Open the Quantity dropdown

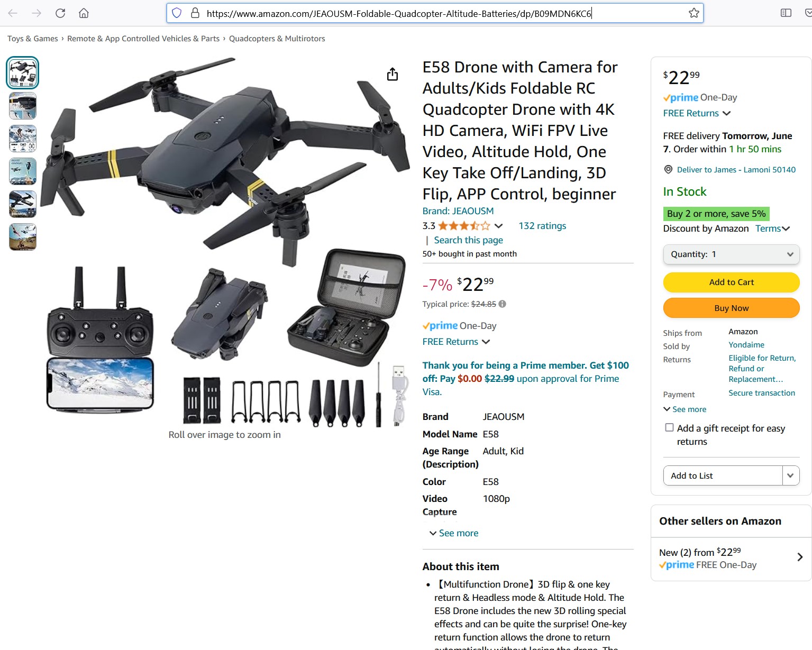pyautogui.click(x=732, y=254)
